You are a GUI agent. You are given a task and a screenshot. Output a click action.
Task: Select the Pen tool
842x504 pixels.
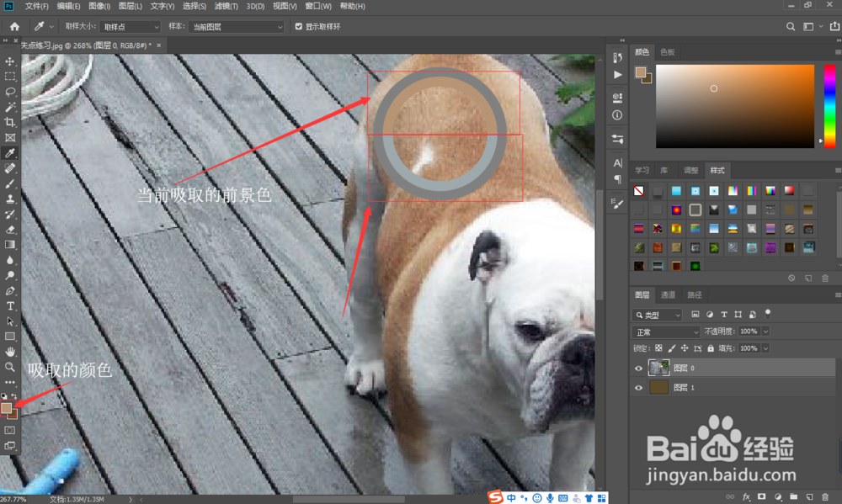click(x=9, y=291)
